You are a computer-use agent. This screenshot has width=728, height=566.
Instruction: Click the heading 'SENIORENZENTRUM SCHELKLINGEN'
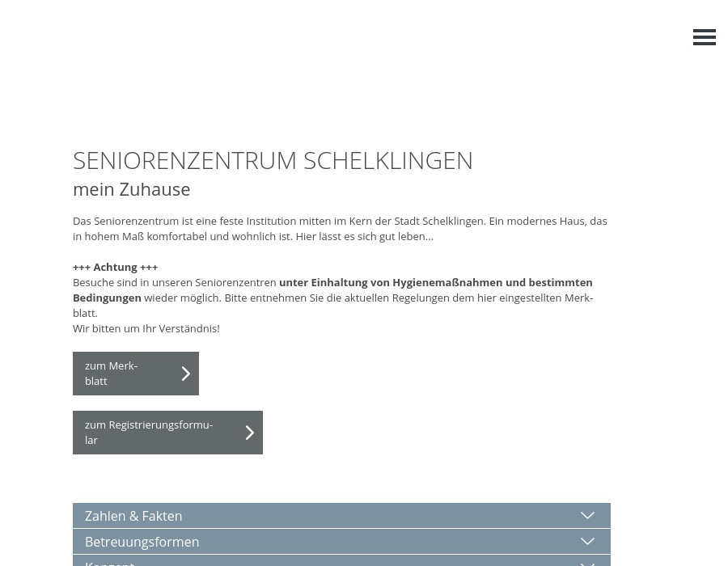point(273,160)
